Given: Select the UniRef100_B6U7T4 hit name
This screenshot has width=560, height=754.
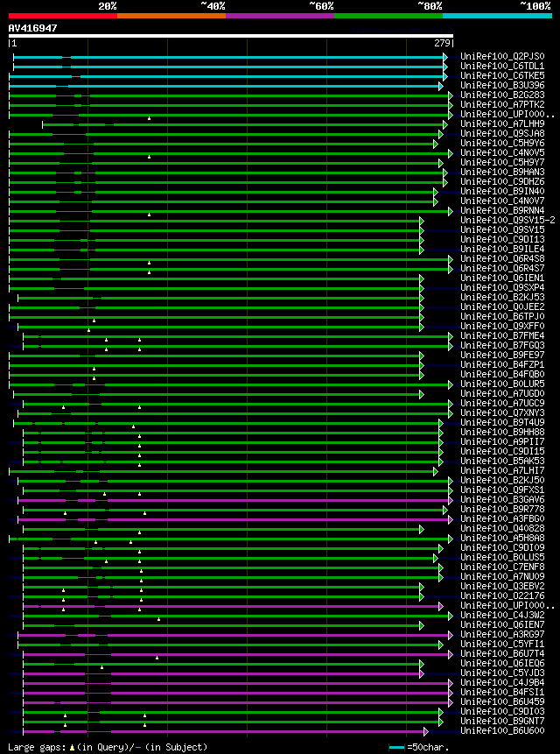Looking at the screenshot, I should [x=502, y=654].
